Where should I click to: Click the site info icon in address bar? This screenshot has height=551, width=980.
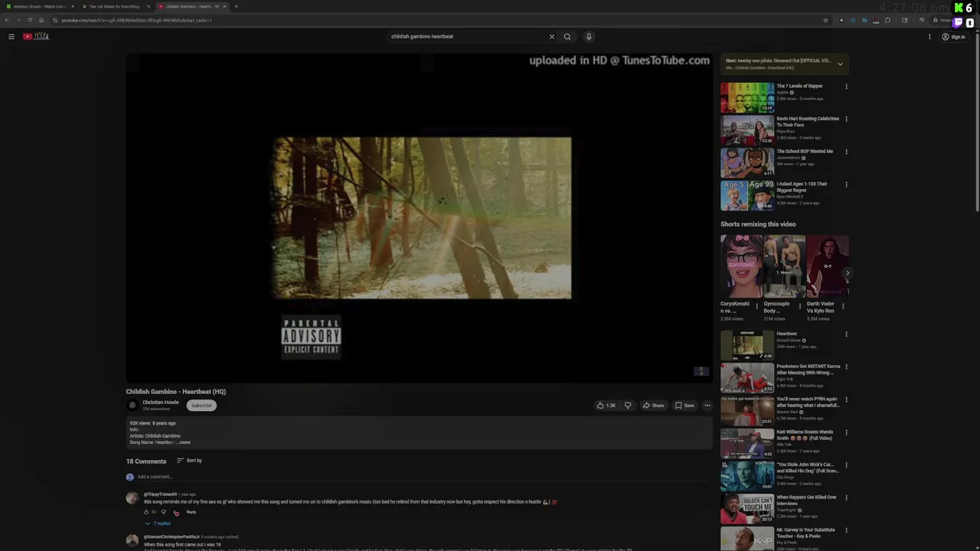[54, 20]
